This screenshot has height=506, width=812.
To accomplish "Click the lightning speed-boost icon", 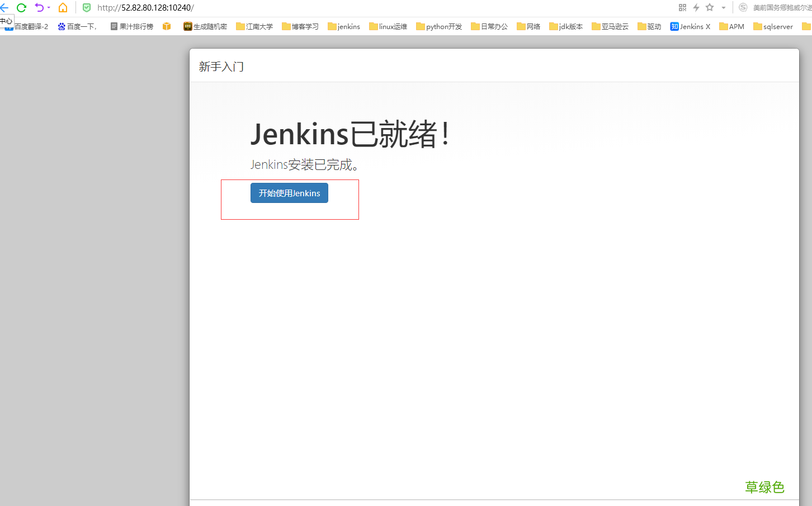I will pos(696,7).
